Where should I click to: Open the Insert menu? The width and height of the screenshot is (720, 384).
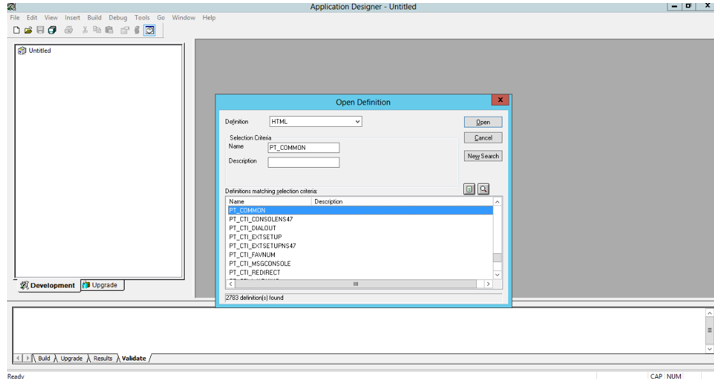coord(72,17)
